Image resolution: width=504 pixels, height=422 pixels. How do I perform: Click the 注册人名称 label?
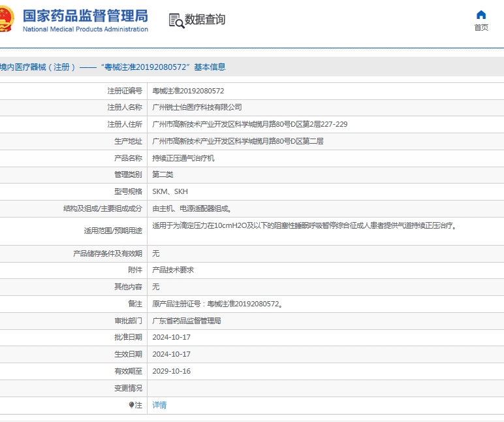(125, 107)
